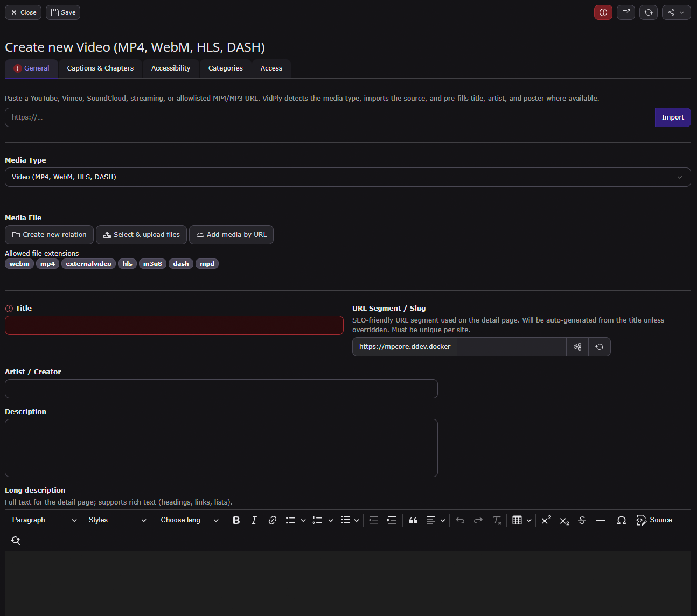Open numbered list style dropdown arrow

click(x=331, y=520)
